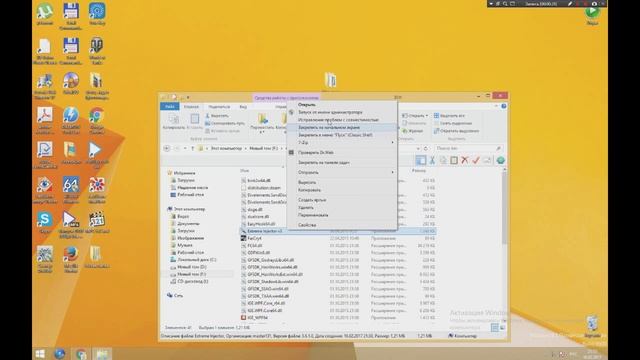
Task: Open World of Tanks desktop shortcut
Action: [x=96, y=51]
